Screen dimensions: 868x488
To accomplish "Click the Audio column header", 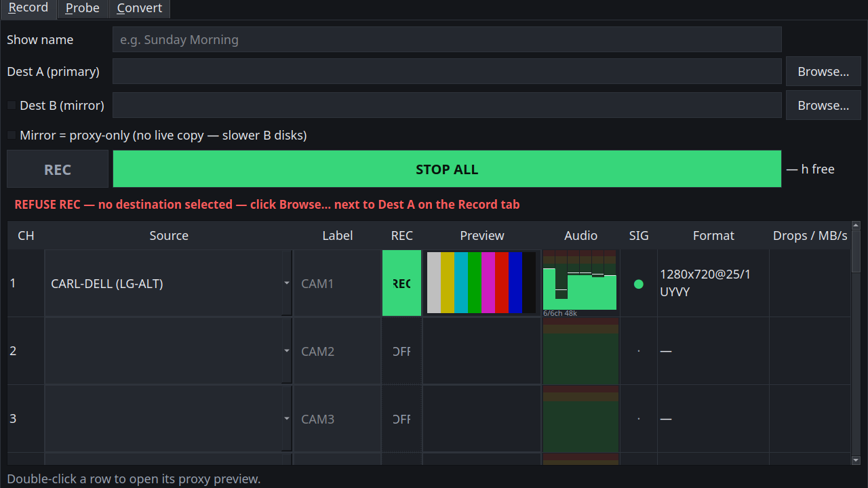I will click(581, 235).
